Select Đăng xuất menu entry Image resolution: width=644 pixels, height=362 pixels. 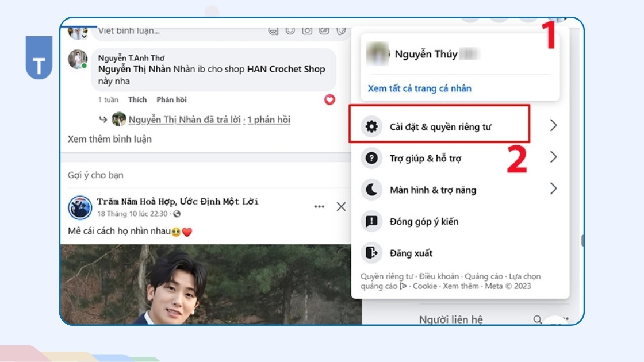[x=411, y=253]
